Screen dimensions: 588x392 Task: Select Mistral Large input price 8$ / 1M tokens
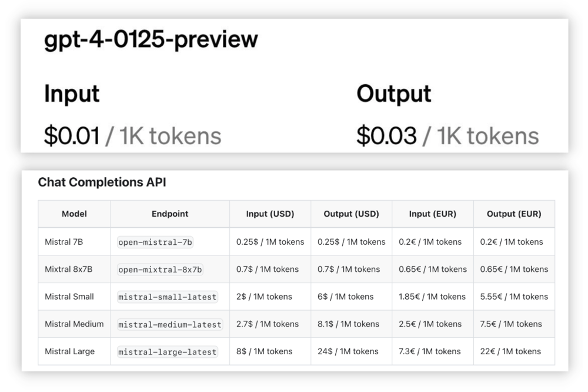point(265,351)
